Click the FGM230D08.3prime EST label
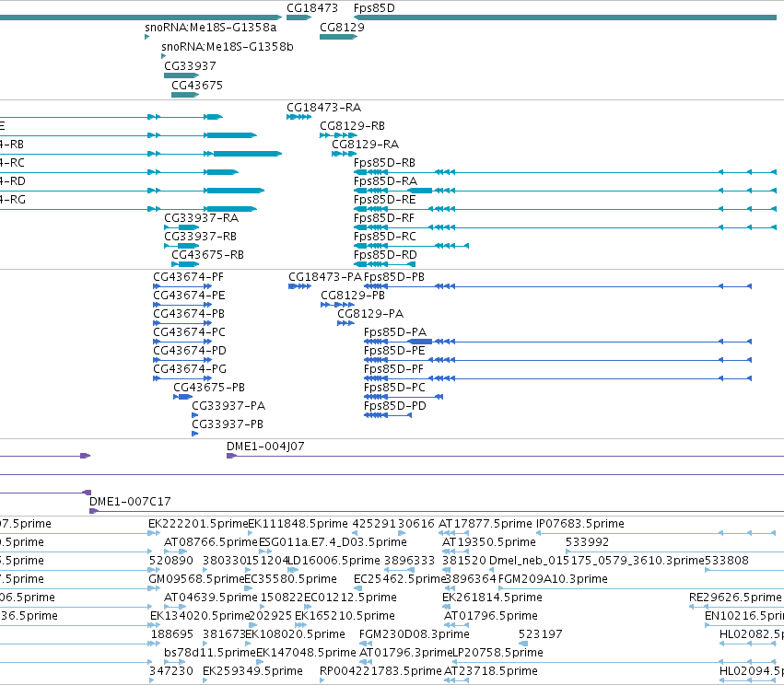 414,634
